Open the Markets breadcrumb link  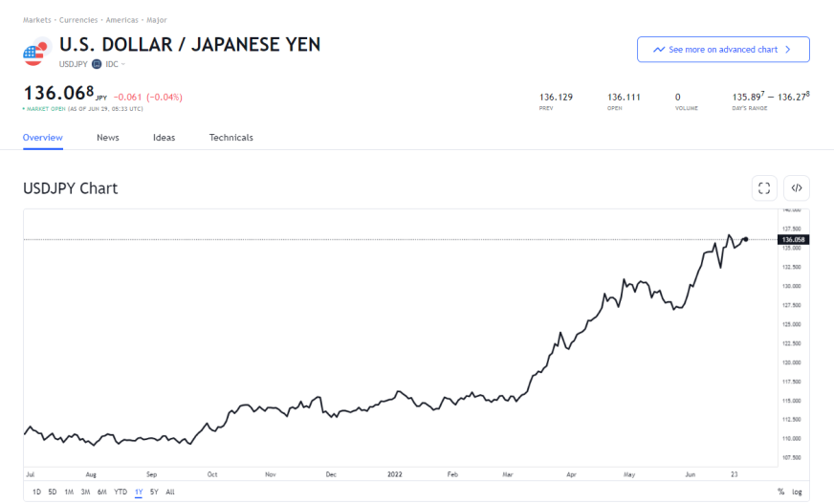(x=37, y=19)
